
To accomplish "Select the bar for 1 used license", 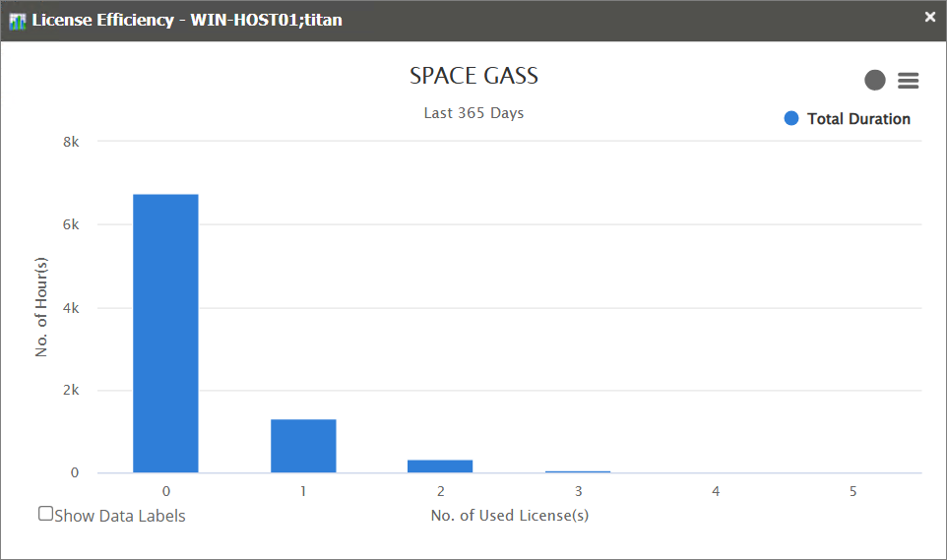I will pos(303,446).
